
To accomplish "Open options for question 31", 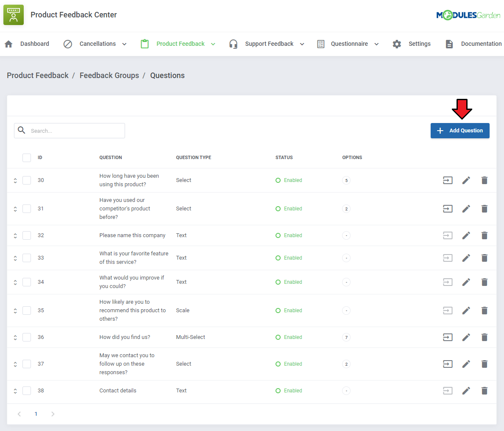I will [448, 209].
